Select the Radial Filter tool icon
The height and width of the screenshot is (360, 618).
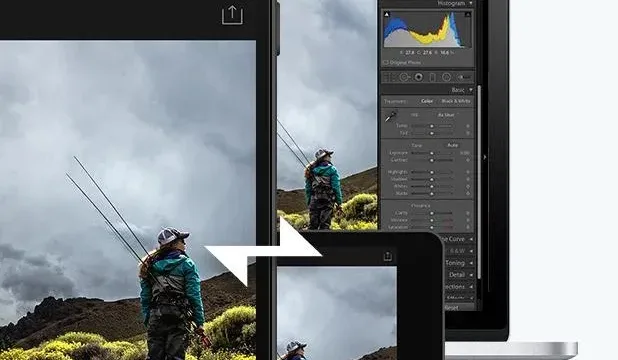[x=447, y=77]
